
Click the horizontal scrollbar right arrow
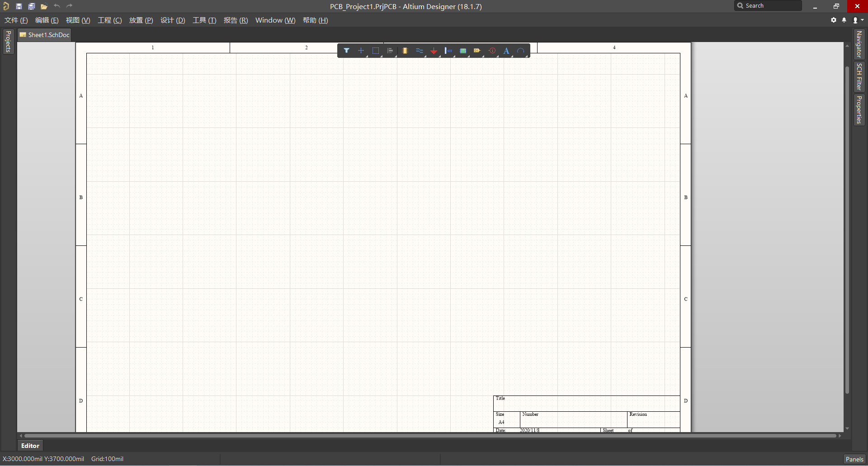[x=840, y=436]
